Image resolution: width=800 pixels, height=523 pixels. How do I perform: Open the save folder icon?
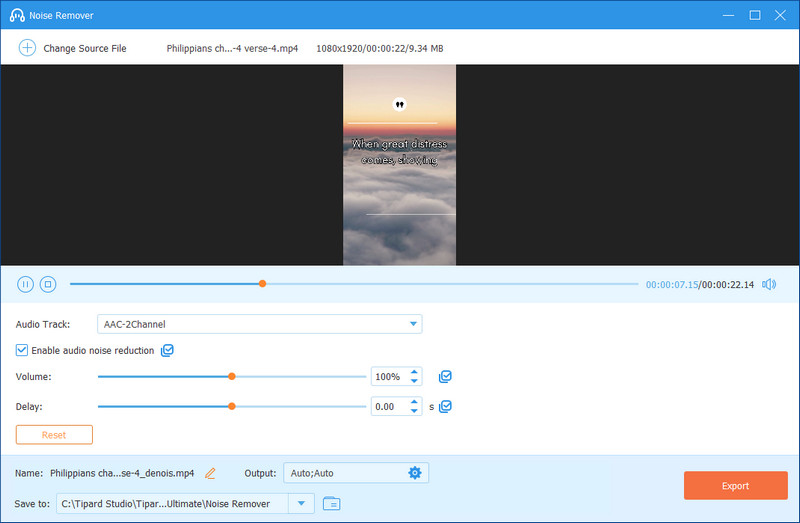click(x=332, y=504)
